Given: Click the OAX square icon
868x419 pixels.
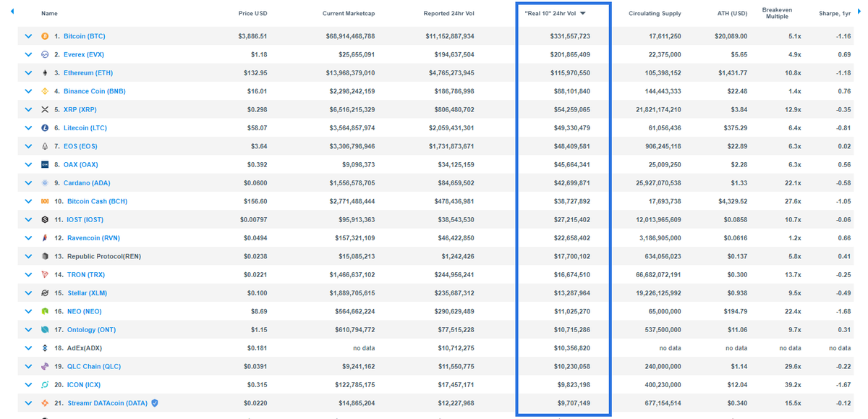Looking at the screenshot, I should click(45, 164).
